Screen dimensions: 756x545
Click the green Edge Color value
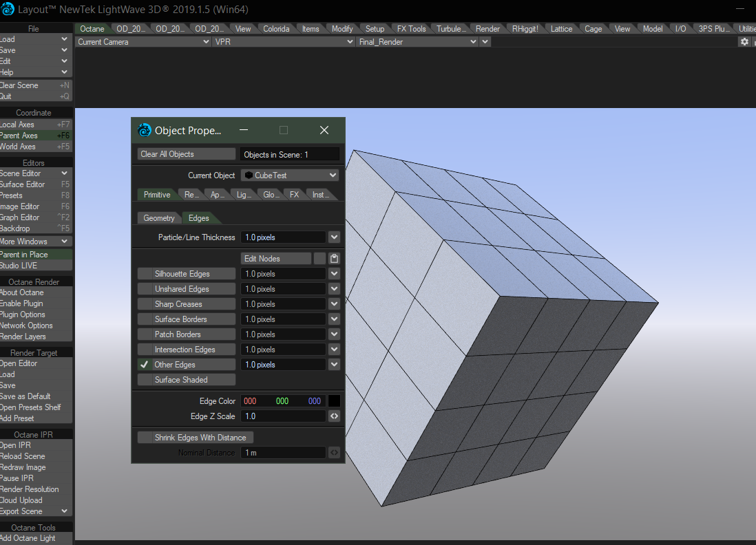pos(282,401)
